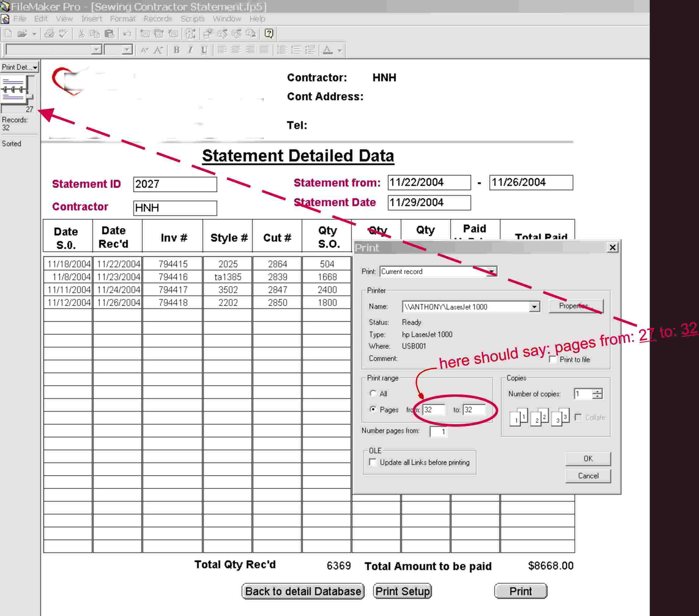Click the record book flip icon

[14, 89]
